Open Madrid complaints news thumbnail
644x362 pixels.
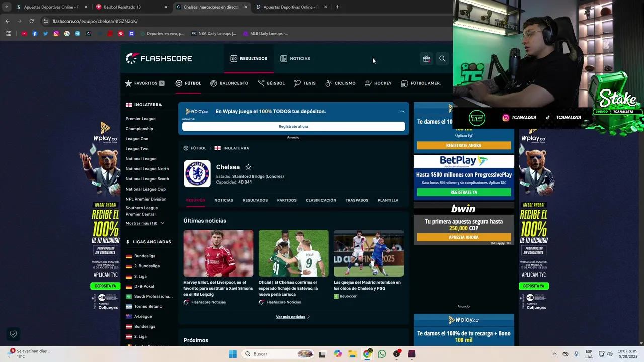pos(368,253)
